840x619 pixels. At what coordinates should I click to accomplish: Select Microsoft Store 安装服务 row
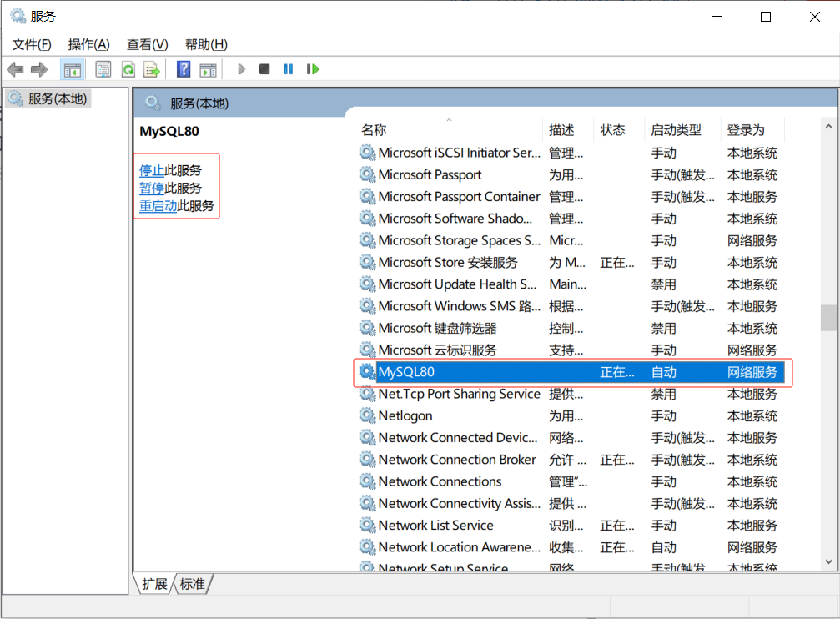[x=571, y=263]
